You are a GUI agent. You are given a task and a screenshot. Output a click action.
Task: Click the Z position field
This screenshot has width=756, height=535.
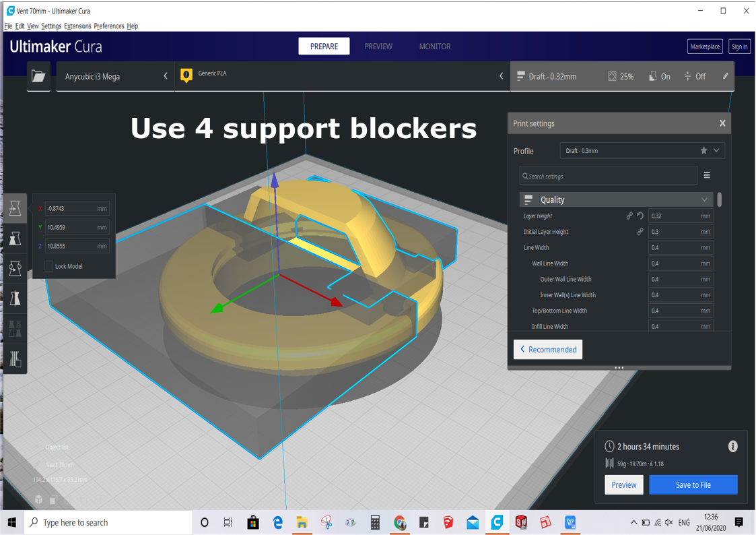[x=77, y=246]
